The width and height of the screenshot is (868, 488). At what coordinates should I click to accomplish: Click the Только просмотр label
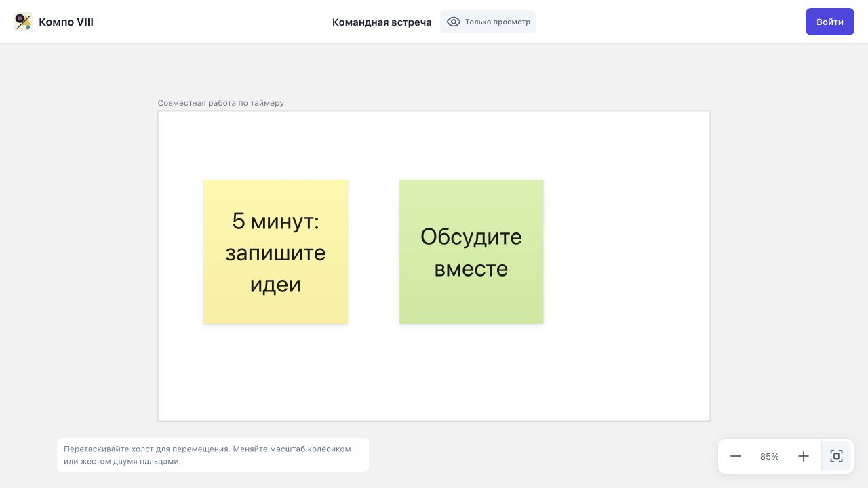pos(498,22)
